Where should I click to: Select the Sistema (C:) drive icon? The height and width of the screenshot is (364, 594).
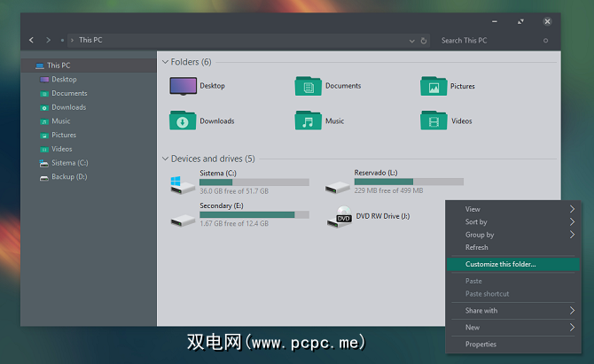click(x=183, y=182)
